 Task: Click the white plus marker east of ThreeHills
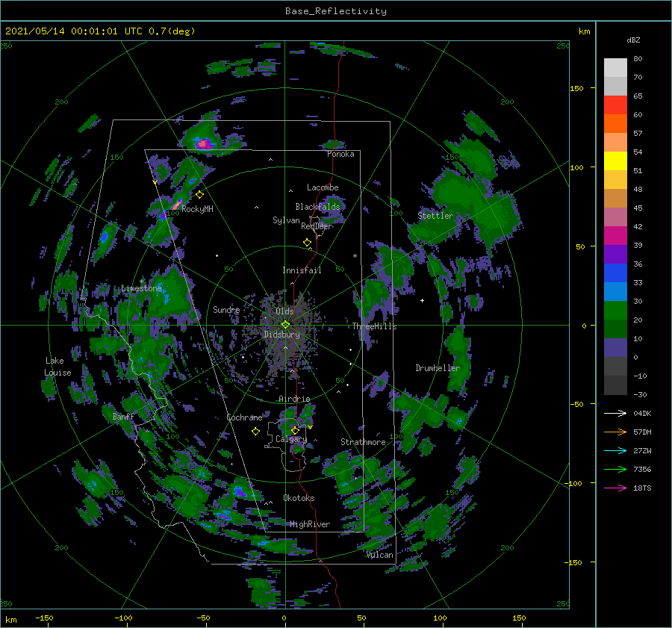(422, 300)
